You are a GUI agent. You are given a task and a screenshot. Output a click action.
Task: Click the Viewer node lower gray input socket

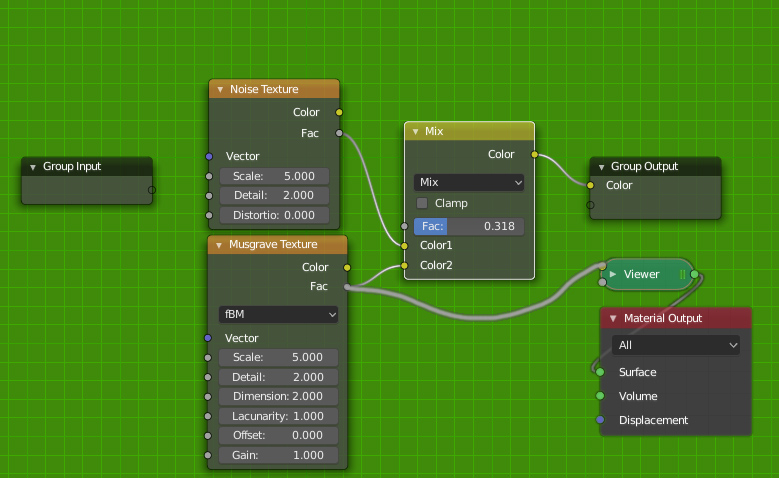tap(603, 282)
